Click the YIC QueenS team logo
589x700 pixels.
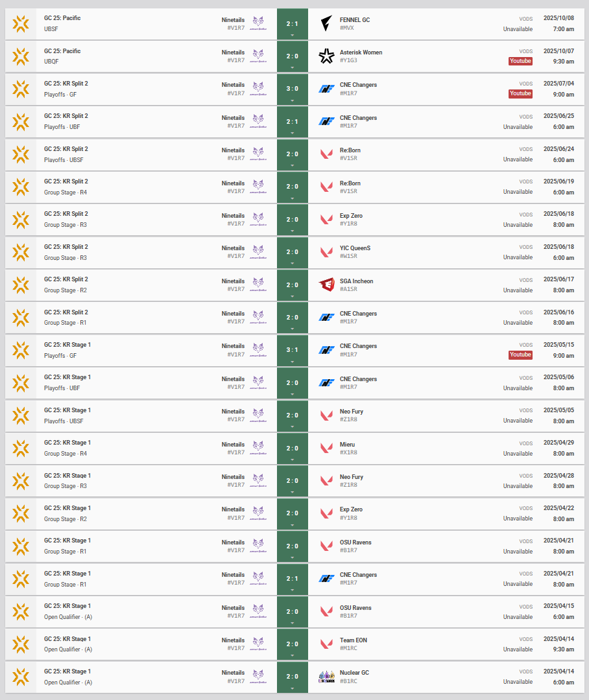click(x=326, y=252)
